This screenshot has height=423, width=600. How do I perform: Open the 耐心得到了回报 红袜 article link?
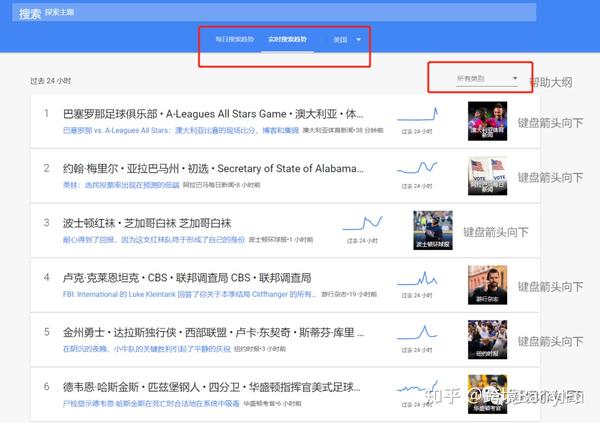click(154, 240)
